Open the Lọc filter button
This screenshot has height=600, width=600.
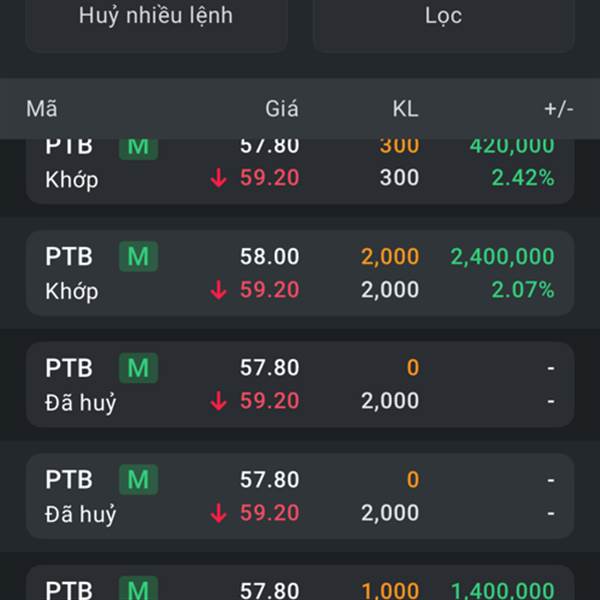point(443,21)
